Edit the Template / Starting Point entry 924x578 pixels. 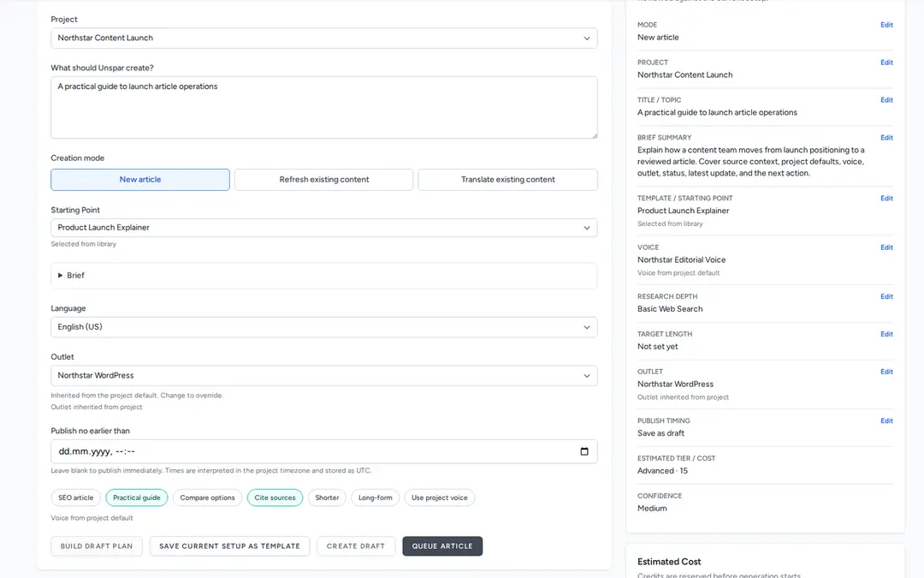(886, 198)
